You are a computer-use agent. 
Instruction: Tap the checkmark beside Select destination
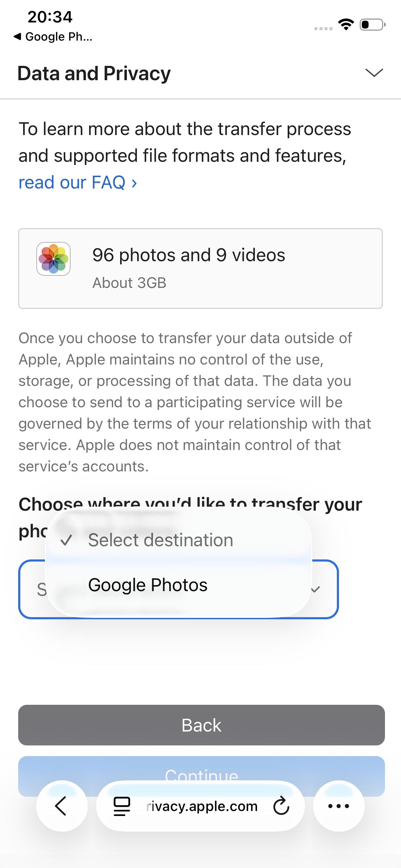(66, 540)
